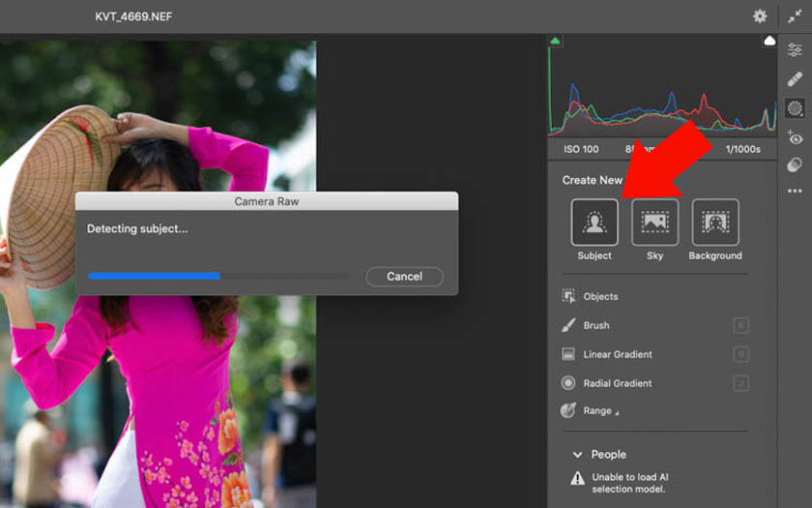Create a new Sky mask
812x508 pixels.
point(654,222)
